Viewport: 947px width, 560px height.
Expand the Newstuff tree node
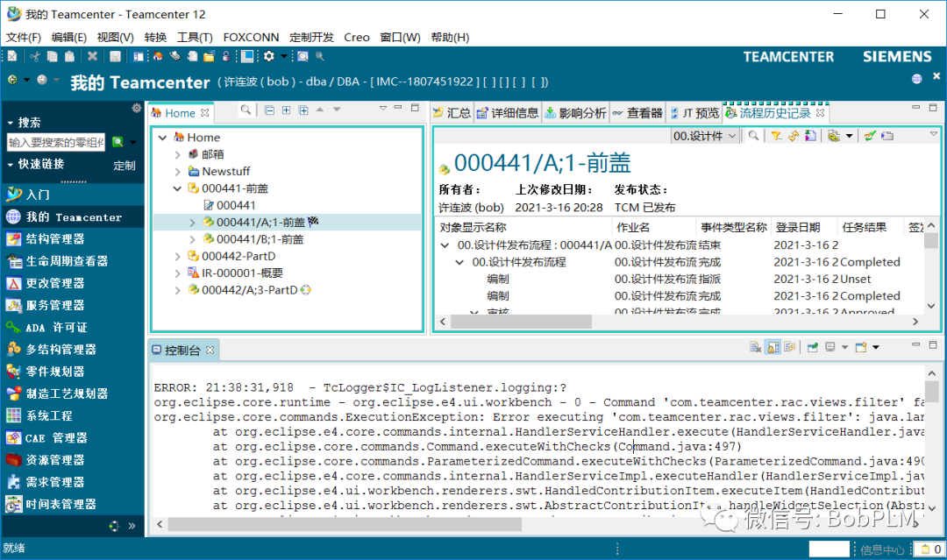point(177,172)
